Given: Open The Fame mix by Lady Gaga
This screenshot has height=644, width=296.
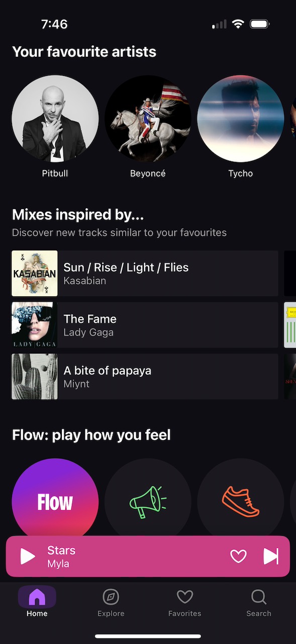Looking at the screenshot, I should click(145, 325).
